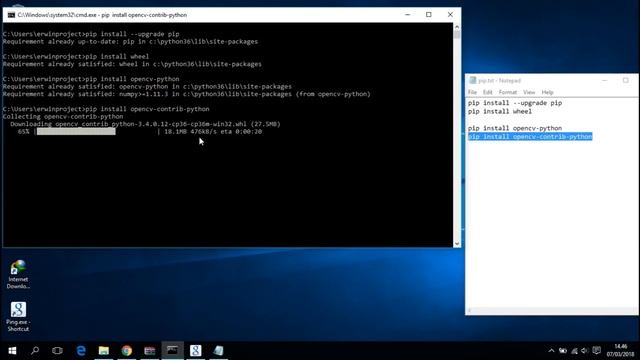Image resolution: width=640 pixels, height=360 pixels.
Task: Click 'Collecting opencv-contrib-python' line in cmd
Action: (63, 116)
